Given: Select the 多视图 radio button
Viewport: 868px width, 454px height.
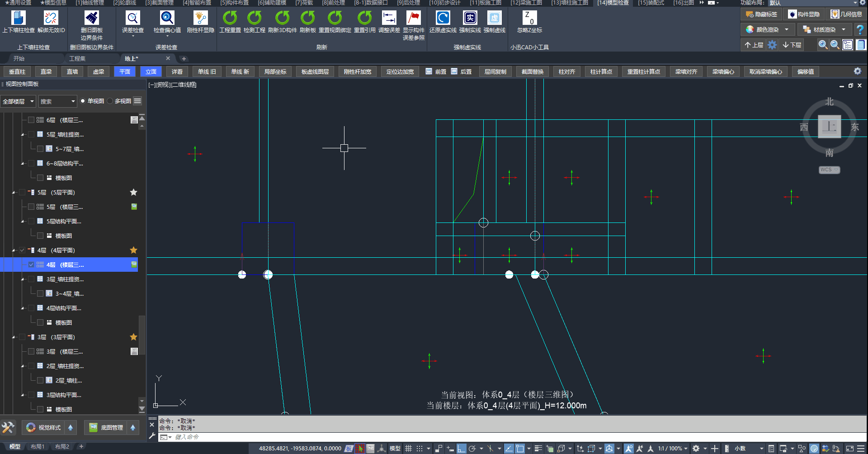Looking at the screenshot, I should [110, 101].
